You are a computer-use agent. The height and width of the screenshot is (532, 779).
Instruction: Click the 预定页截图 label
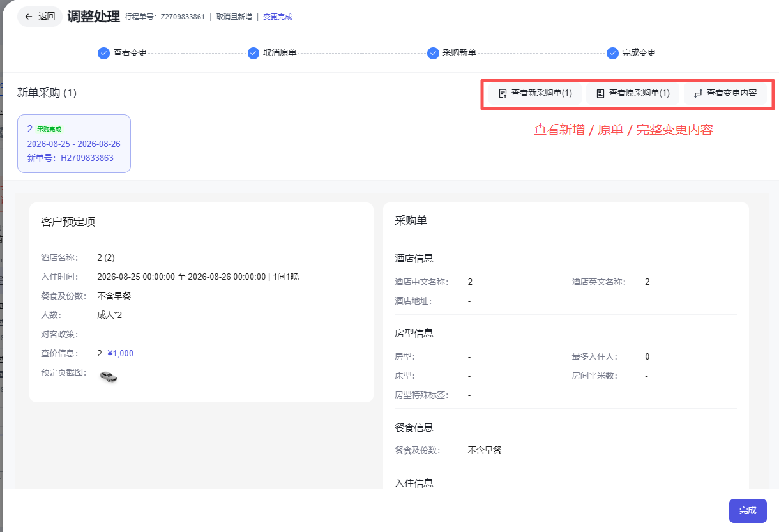point(64,373)
